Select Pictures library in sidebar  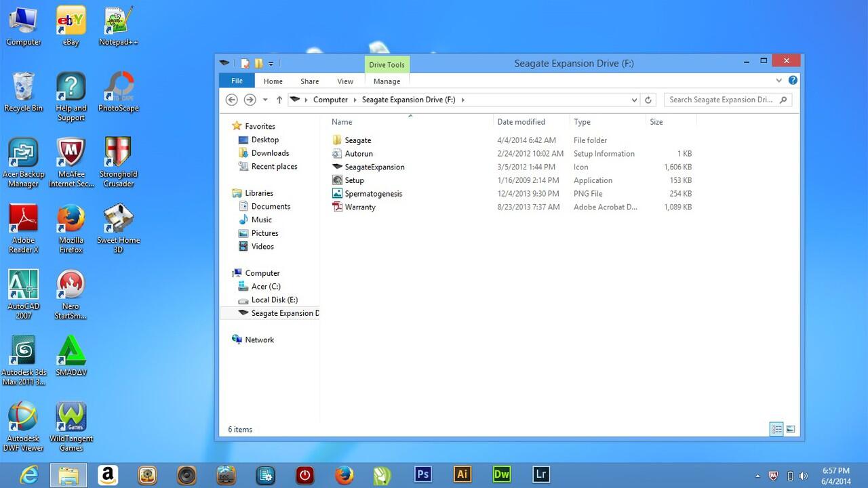(264, 233)
